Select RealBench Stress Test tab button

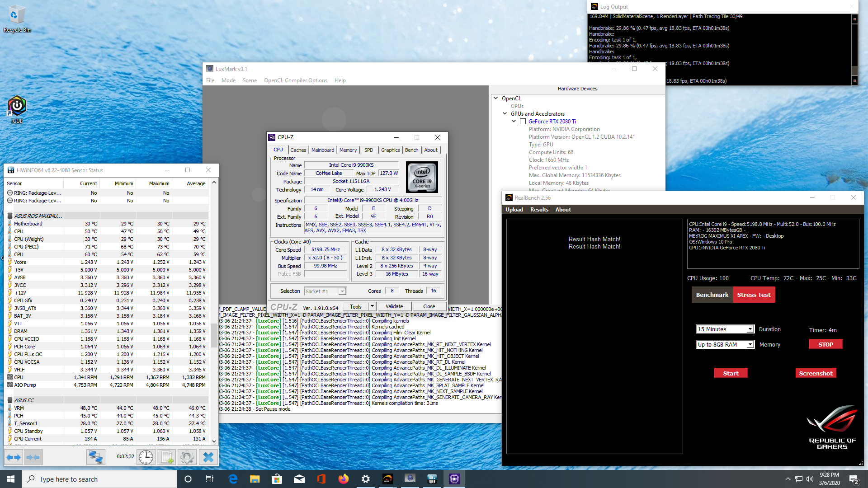click(x=754, y=295)
